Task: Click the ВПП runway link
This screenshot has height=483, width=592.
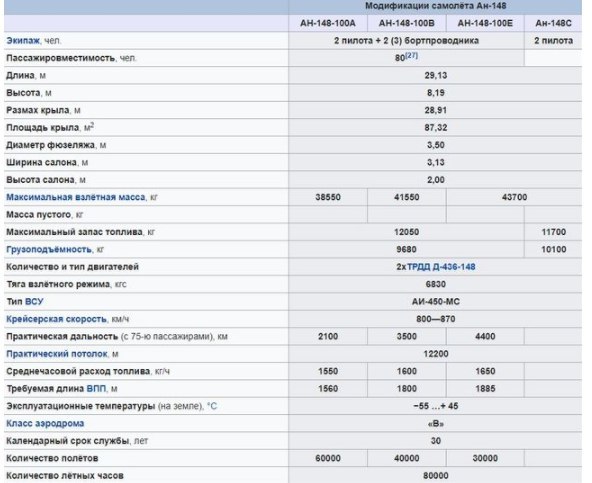Action: point(96,389)
